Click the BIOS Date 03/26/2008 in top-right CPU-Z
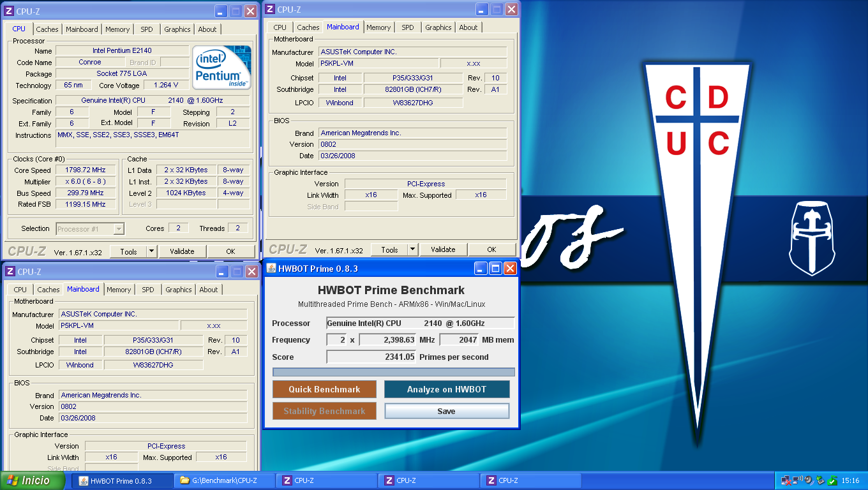The image size is (868, 490). pos(412,156)
